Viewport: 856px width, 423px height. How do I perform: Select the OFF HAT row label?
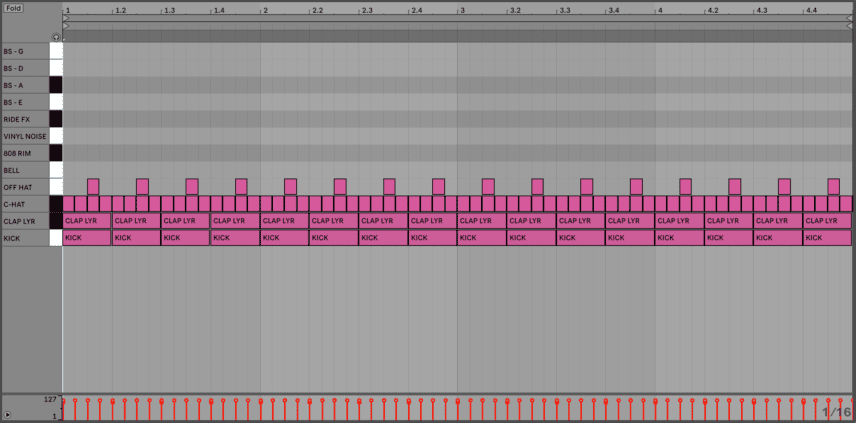coord(25,187)
